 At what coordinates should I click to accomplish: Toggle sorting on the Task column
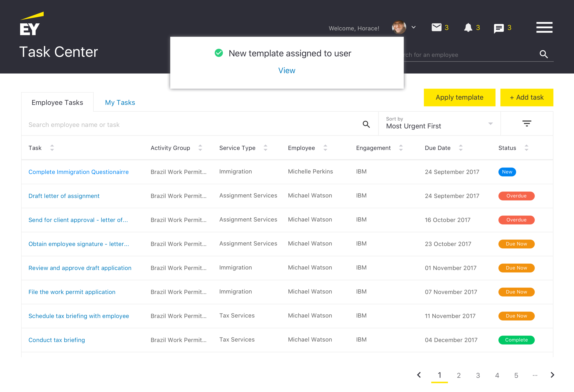pyautogui.click(x=52, y=148)
